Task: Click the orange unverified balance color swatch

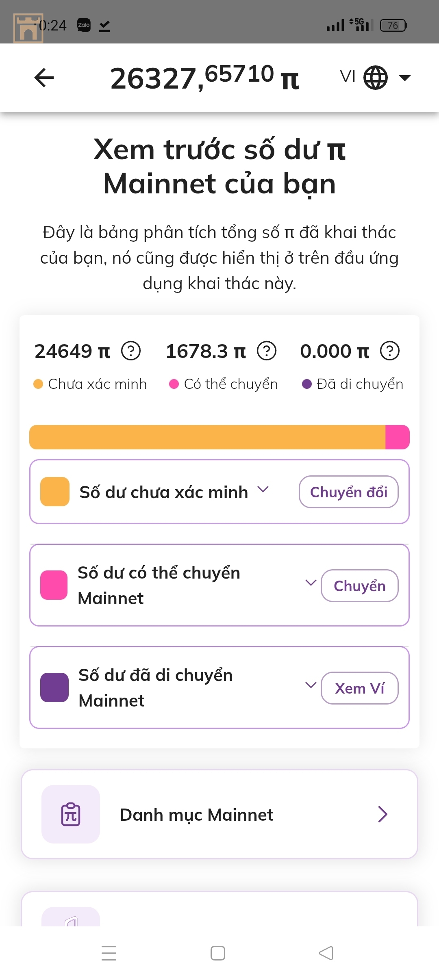Action: tap(55, 492)
